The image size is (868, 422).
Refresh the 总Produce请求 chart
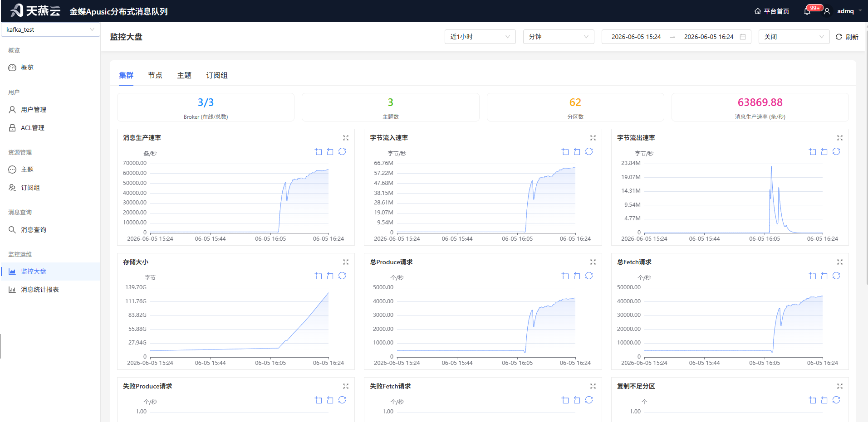(x=589, y=276)
